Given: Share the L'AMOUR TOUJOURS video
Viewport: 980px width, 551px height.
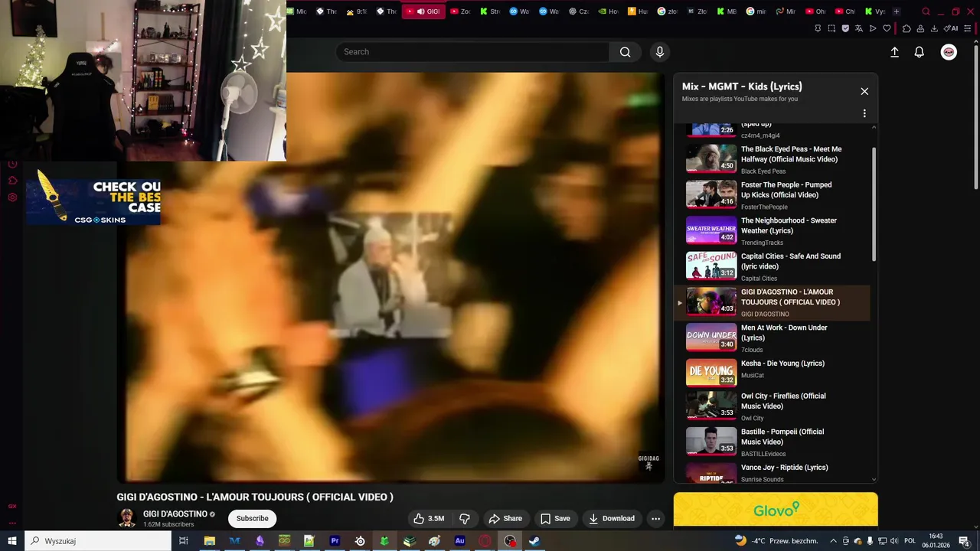Looking at the screenshot, I should tap(505, 519).
